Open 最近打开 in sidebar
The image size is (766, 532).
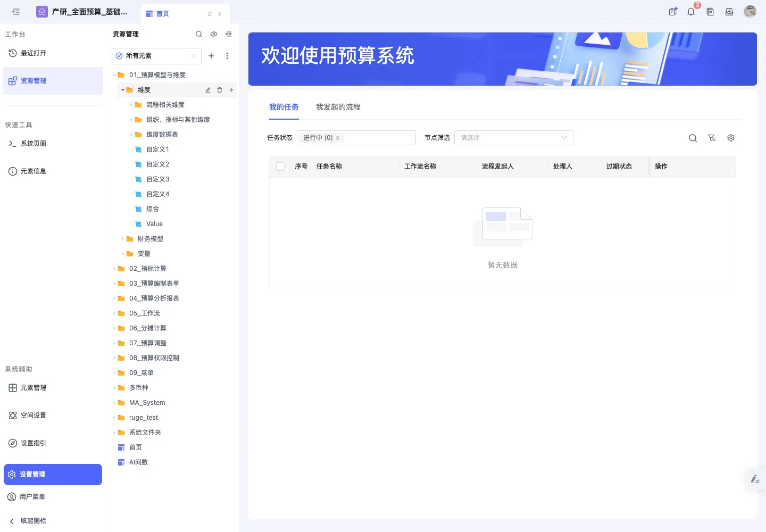tap(53, 53)
